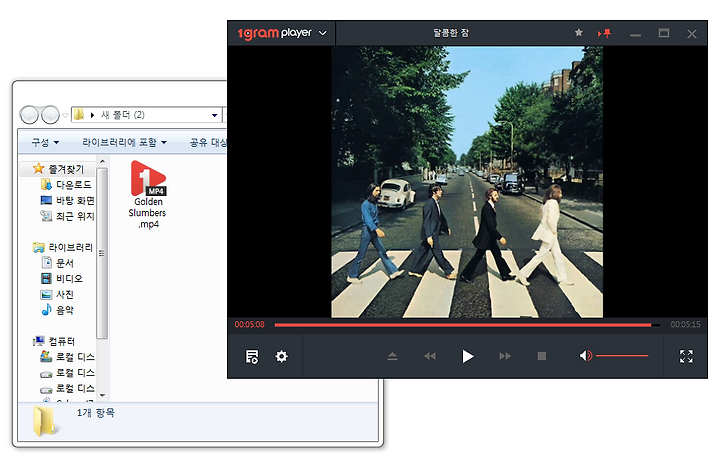
Task: Rewind the video with the backward button
Action: [x=430, y=356]
